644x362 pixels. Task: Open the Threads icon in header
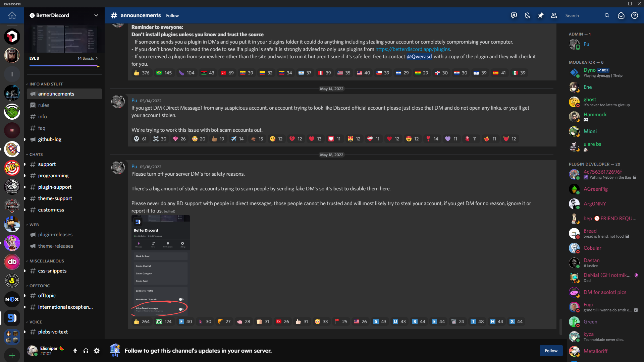tap(514, 15)
